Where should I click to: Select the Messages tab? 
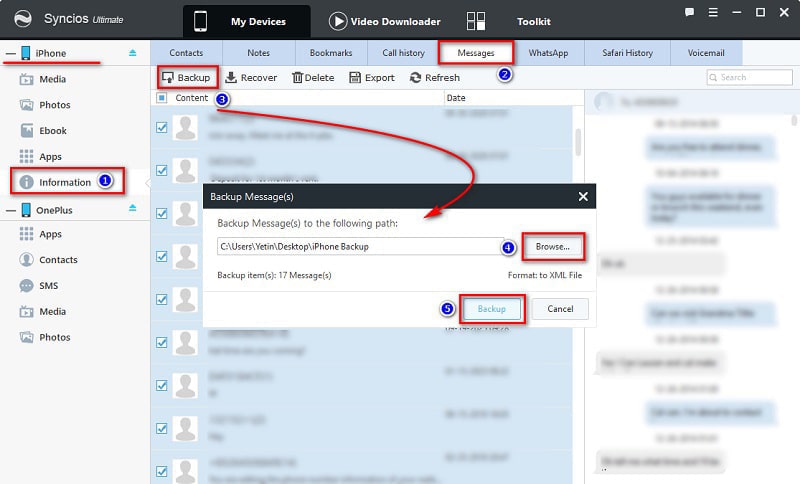coord(476,53)
